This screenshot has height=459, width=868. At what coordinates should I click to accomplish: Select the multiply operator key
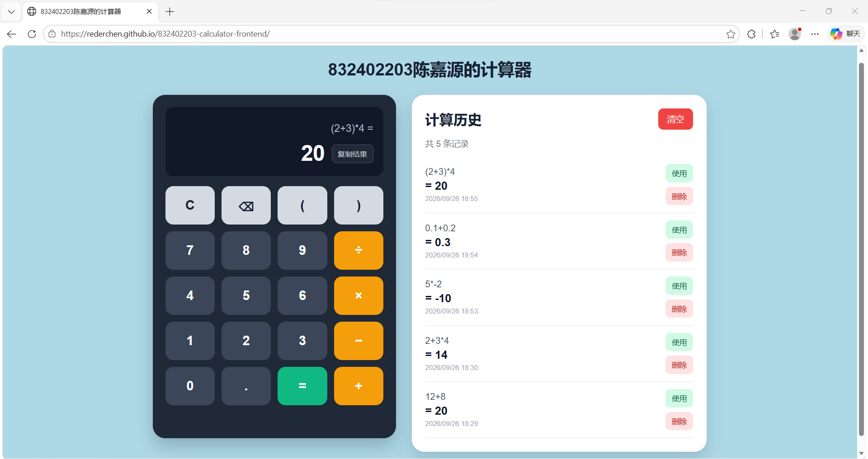coord(359,295)
